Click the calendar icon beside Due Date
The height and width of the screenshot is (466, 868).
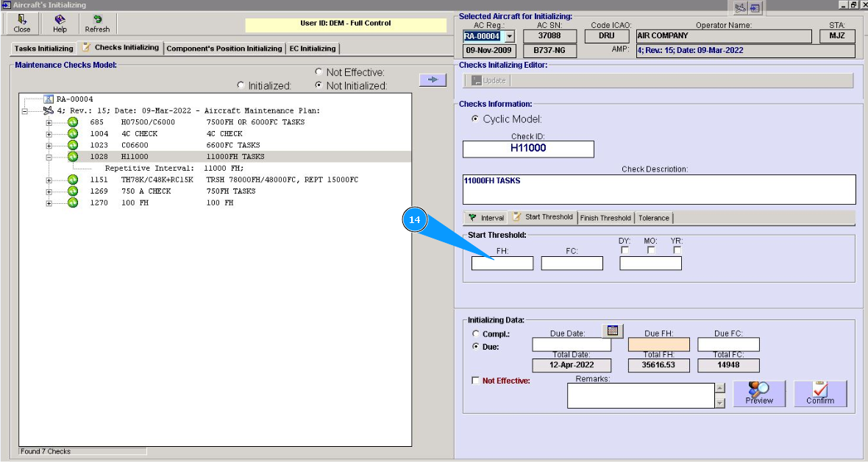tap(612, 331)
